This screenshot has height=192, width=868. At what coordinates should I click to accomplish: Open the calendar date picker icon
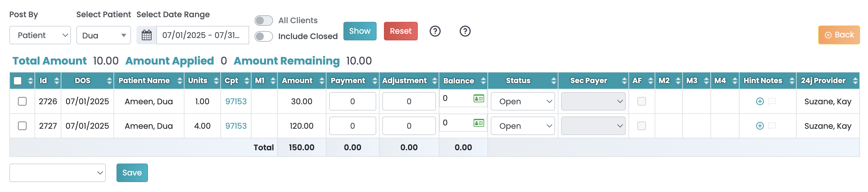147,35
